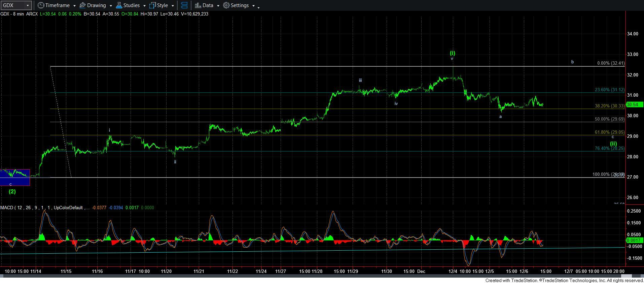Click the '11/14' date axis label
This screenshot has height=283, width=644.
pos(36,271)
